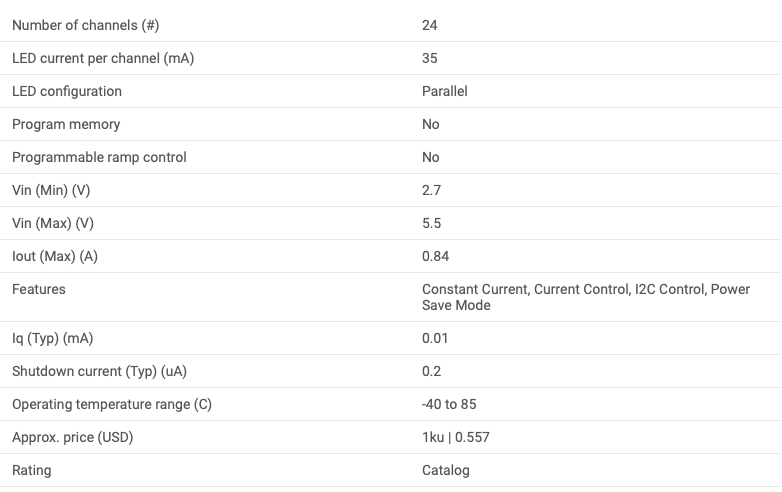The height and width of the screenshot is (492, 782).
Task: Select the 5.5 Vin maximum value
Action: [x=431, y=223]
